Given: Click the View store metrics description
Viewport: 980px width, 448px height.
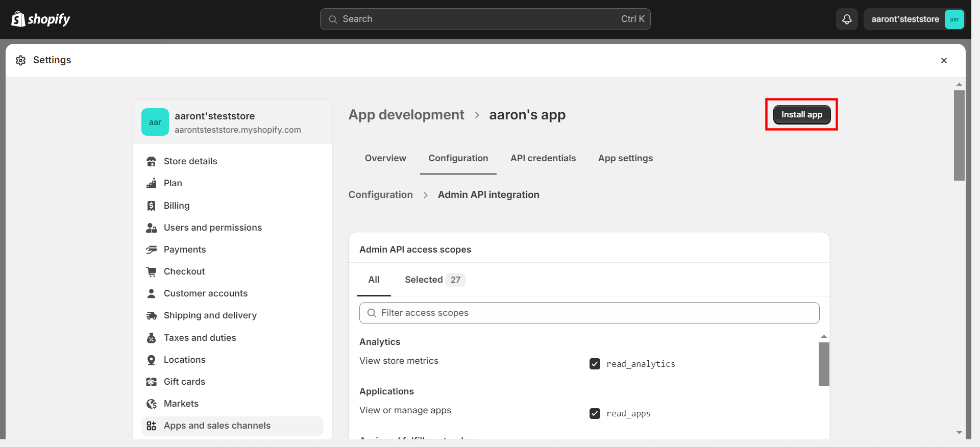Looking at the screenshot, I should tap(399, 361).
